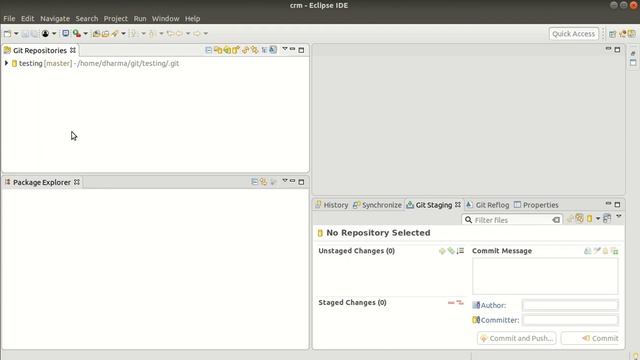The image size is (640, 360).
Task: Click Add existing local Git repository icon
Action: 218,50
